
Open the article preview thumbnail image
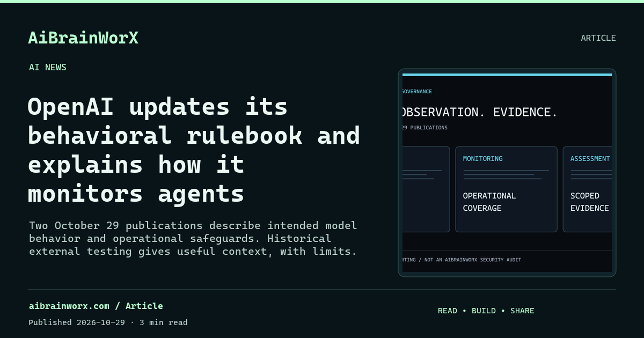pyautogui.click(x=507, y=173)
